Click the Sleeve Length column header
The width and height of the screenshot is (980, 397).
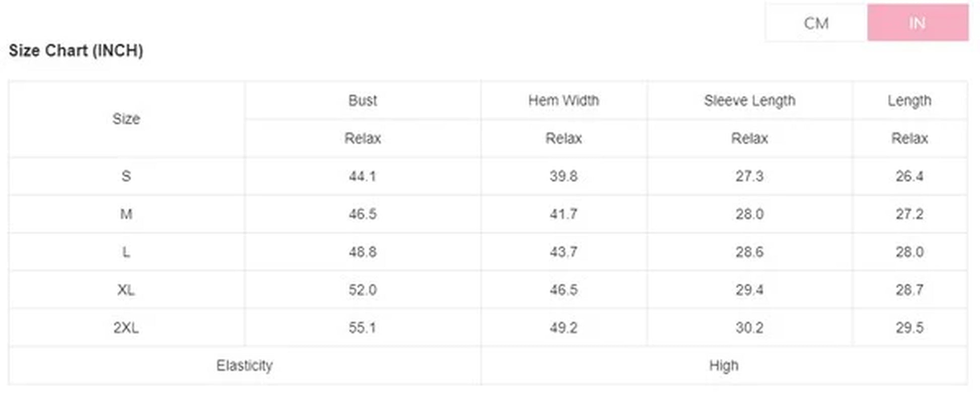[x=749, y=100]
